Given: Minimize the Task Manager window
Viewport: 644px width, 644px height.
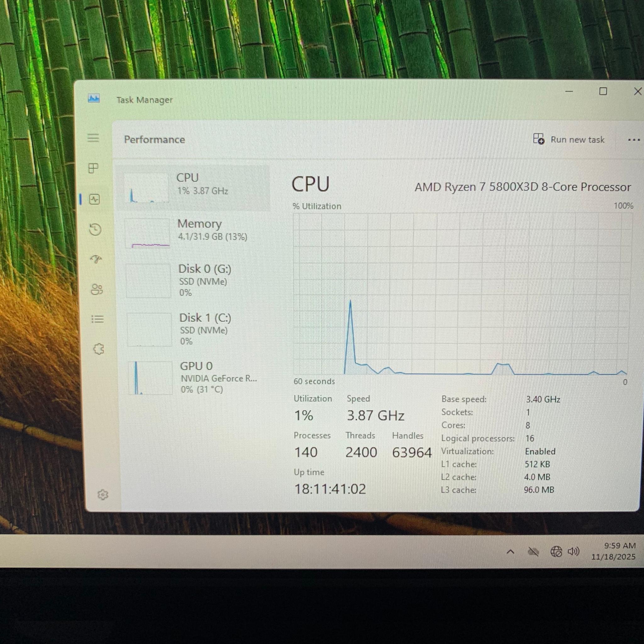Looking at the screenshot, I should (x=569, y=91).
